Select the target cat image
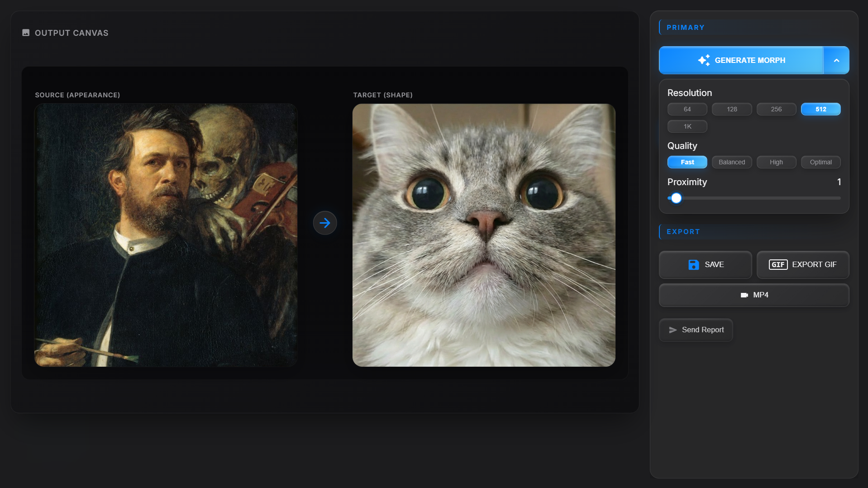The width and height of the screenshot is (868, 488). point(484,235)
